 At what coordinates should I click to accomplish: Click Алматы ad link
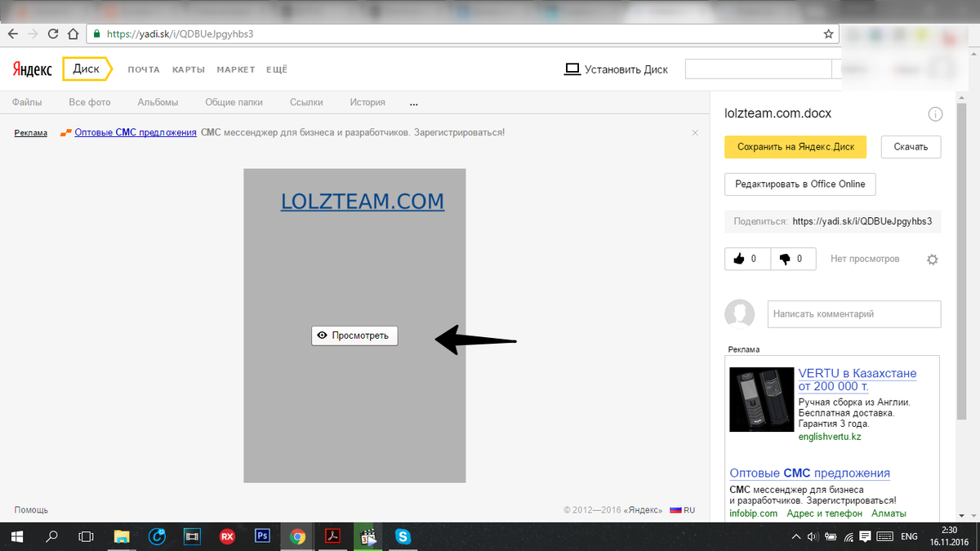[x=889, y=513]
